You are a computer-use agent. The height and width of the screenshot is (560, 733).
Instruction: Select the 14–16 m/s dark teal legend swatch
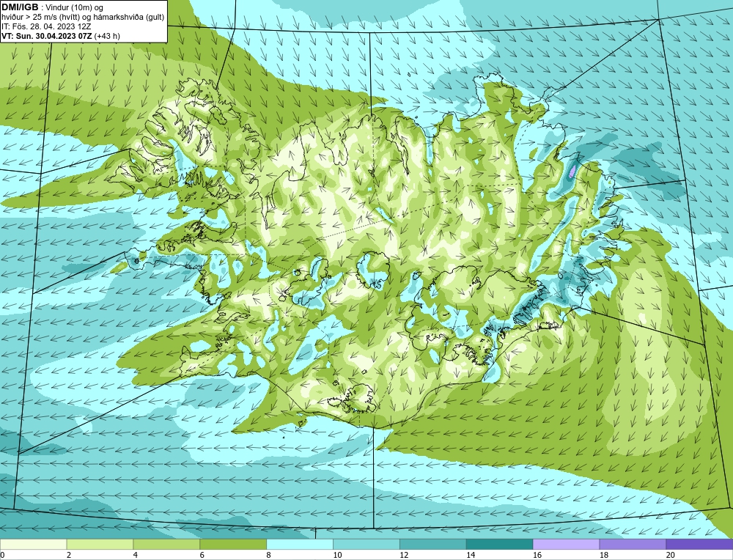point(499,544)
